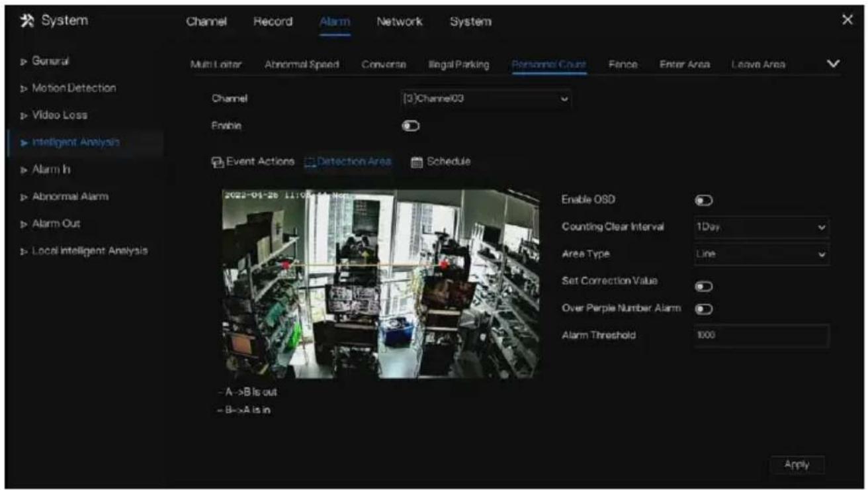868x490 pixels.
Task: Switch to Abnormal Speed tab
Action: pyautogui.click(x=302, y=64)
